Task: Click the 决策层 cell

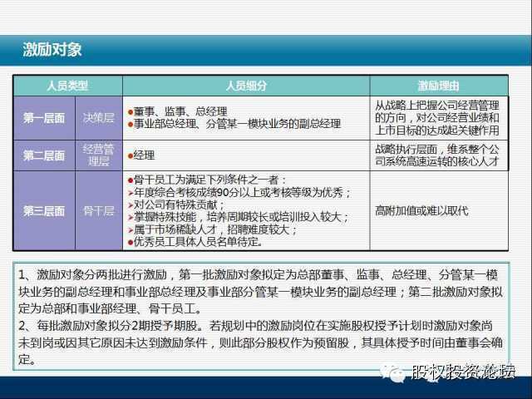Action: point(98,118)
